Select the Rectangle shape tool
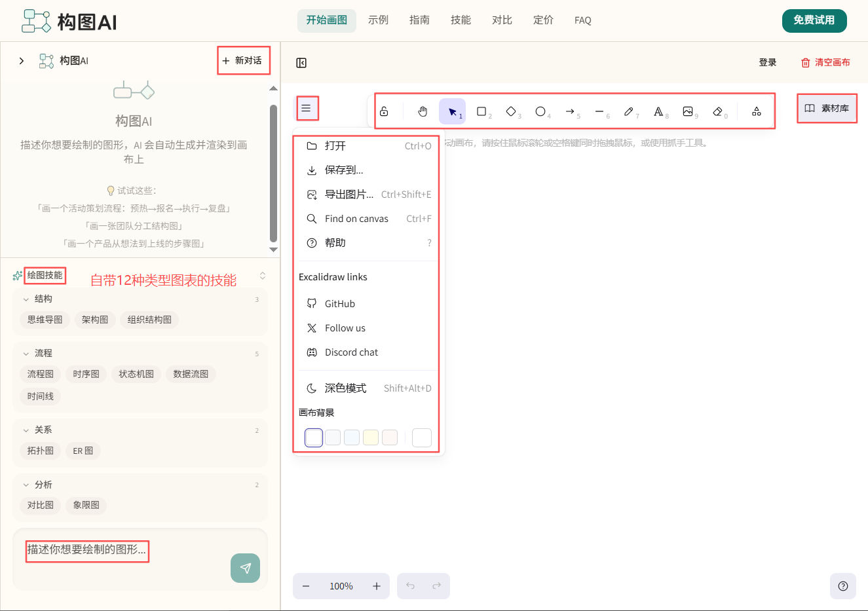 [481, 111]
